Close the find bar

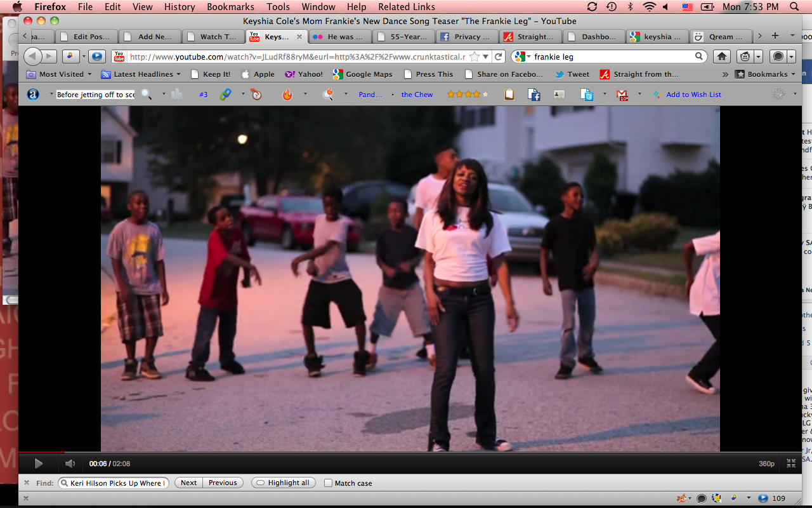click(27, 483)
